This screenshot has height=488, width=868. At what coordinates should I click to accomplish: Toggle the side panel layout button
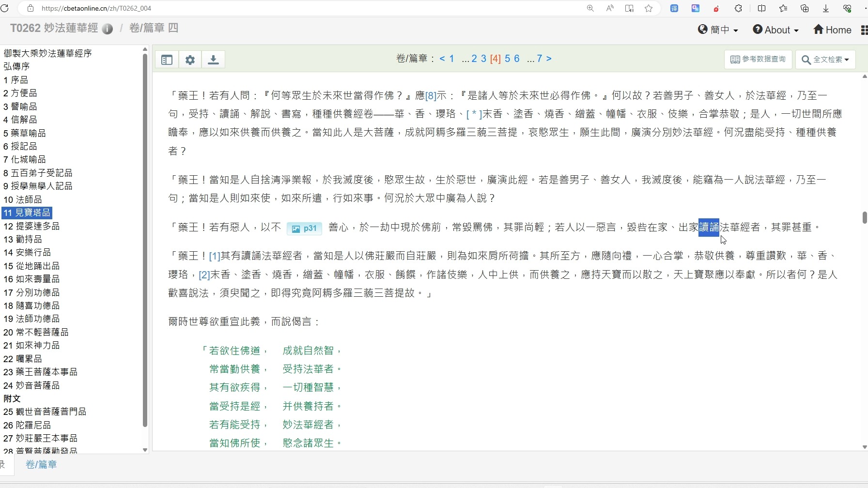tap(167, 60)
